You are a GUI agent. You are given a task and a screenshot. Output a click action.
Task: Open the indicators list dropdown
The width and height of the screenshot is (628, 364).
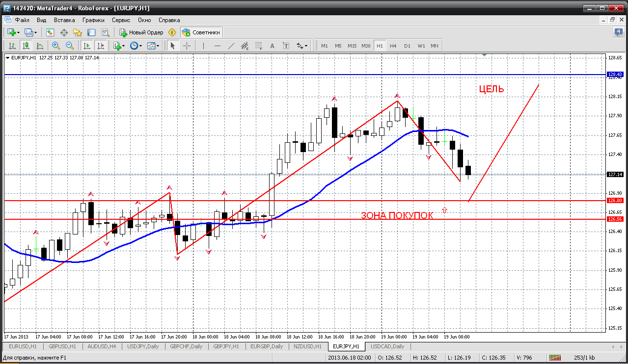(119, 46)
